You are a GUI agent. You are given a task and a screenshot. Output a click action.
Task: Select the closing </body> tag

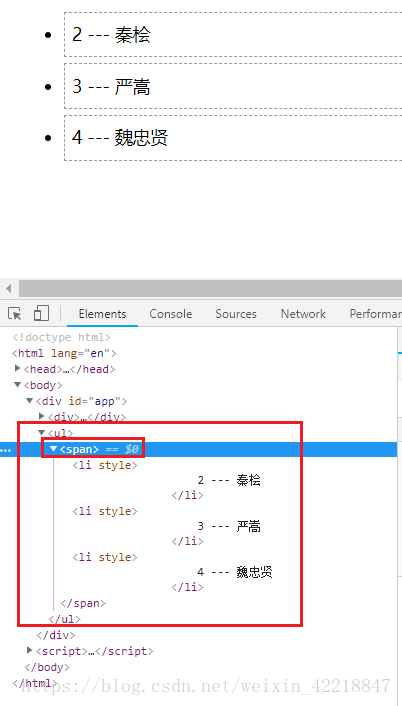pos(47,667)
